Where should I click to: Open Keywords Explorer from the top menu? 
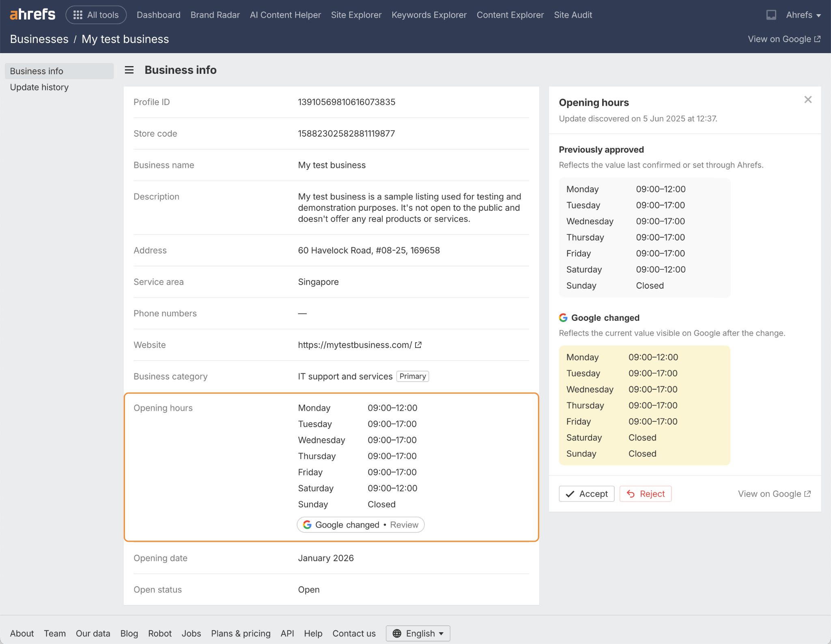point(429,15)
